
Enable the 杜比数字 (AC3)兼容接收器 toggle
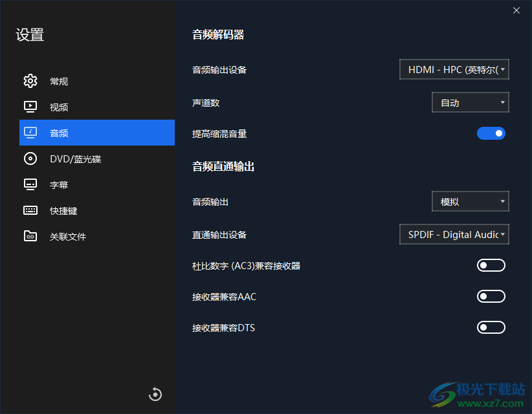coord(491,265)
